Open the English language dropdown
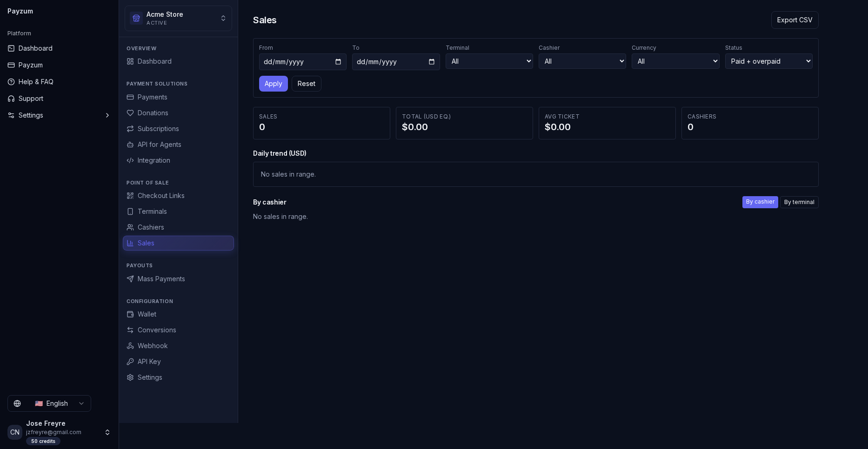Viewport: 868px width, 449px height. (x=49, y=403)
